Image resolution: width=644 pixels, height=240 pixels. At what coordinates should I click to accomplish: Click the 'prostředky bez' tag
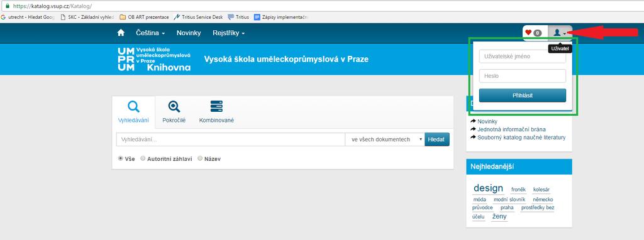tap(538, 207)
